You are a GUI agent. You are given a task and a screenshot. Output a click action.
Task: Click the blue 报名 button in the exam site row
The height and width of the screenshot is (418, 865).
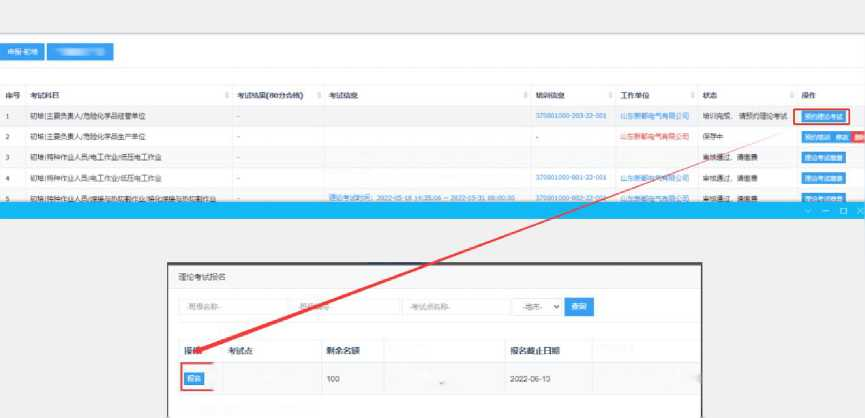point(193,378)
